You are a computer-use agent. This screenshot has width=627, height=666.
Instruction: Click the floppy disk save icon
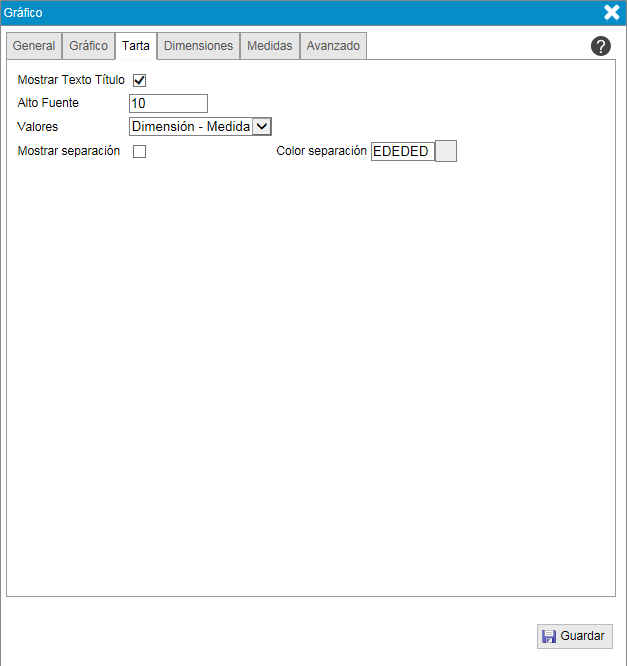click(x=548, y=636)
